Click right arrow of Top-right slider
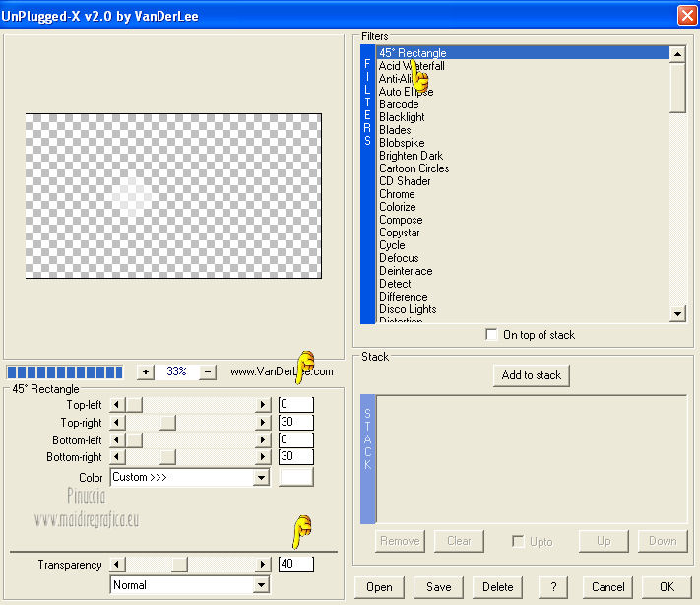The image size is (700, 605). [x=263, y=423]
